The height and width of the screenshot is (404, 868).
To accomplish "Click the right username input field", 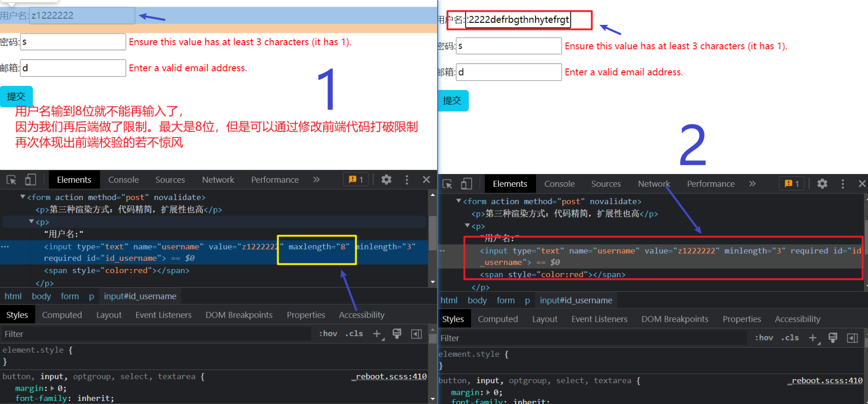I will (518, 20).
